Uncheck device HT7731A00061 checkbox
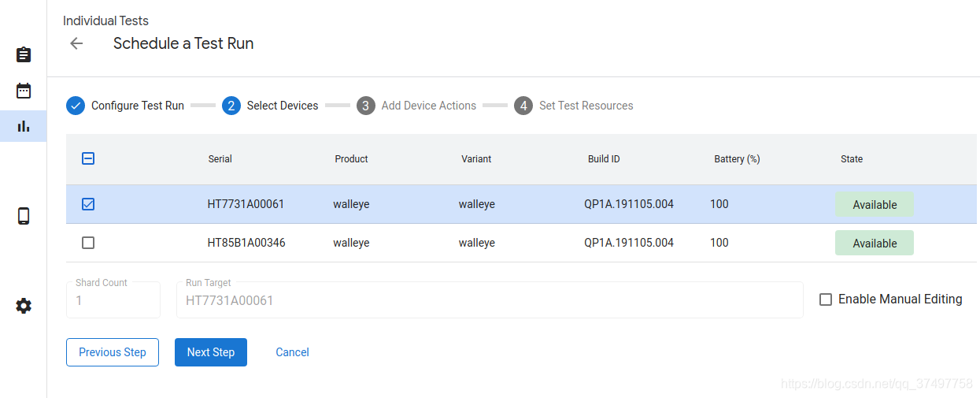The width and height of the screenshot is (980, 398). (88, 204)
